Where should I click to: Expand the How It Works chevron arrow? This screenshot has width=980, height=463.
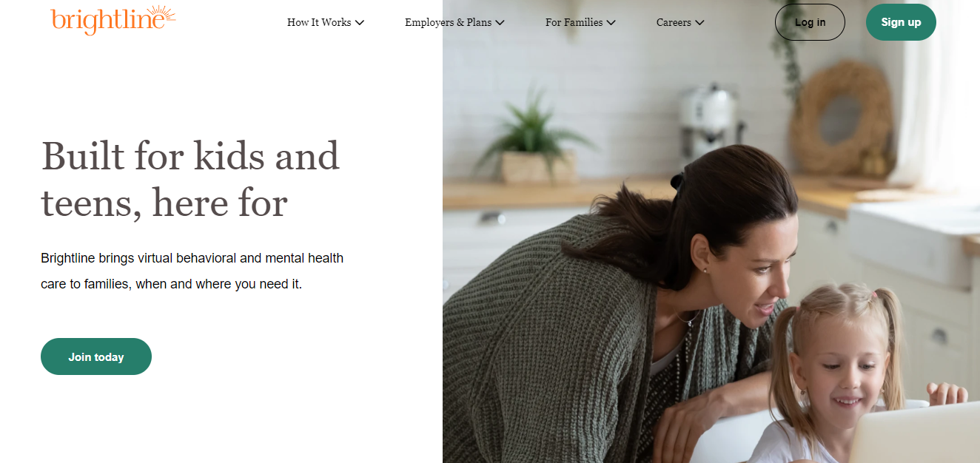[x=360, y=23]
